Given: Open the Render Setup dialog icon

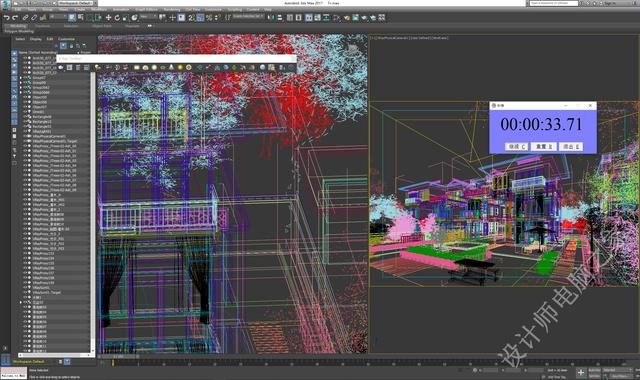Looking at the screenshot, I should [347, 18].
